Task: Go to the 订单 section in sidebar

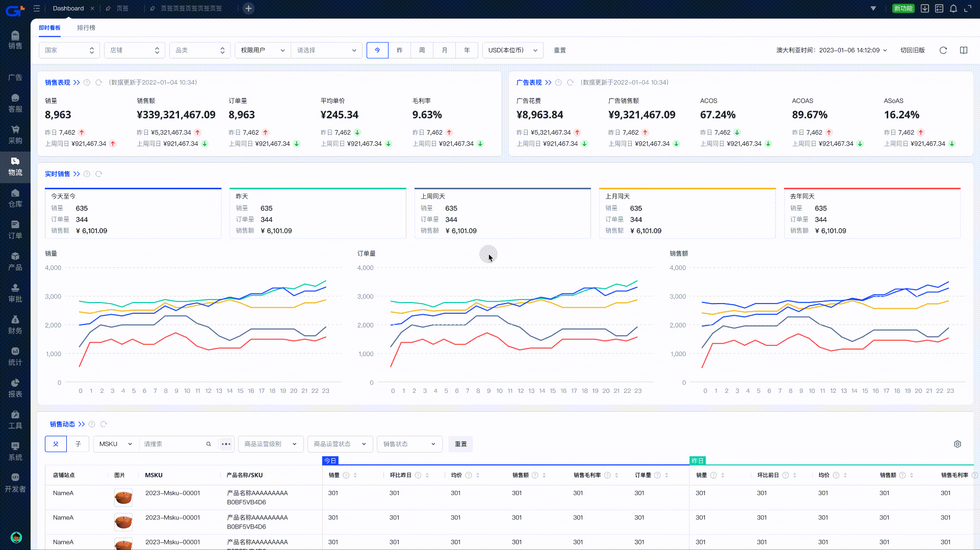Action: [x=15, y=229]
